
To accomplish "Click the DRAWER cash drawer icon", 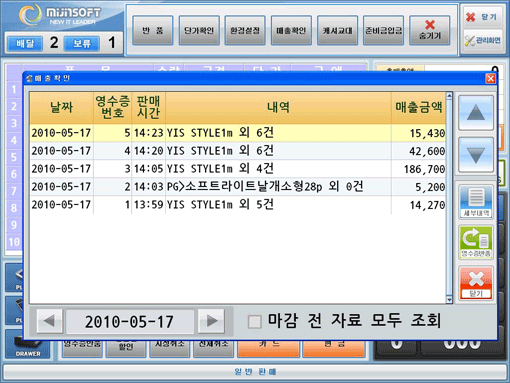I will click(x=28, y=345).
